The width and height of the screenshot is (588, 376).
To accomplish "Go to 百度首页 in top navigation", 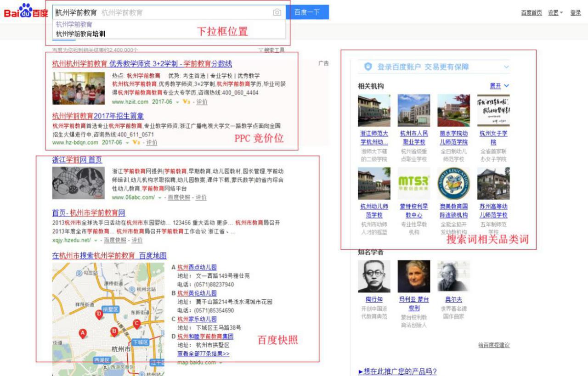I will (531, 13).
